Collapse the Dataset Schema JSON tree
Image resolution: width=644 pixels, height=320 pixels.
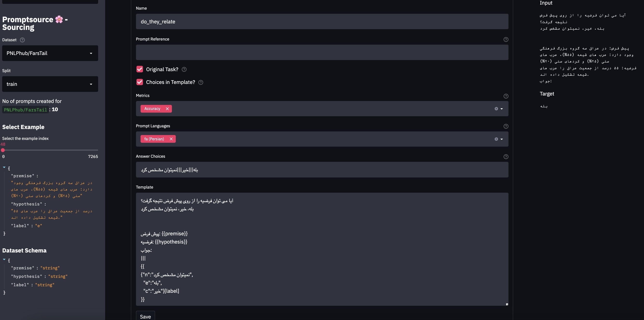[4, 259]
